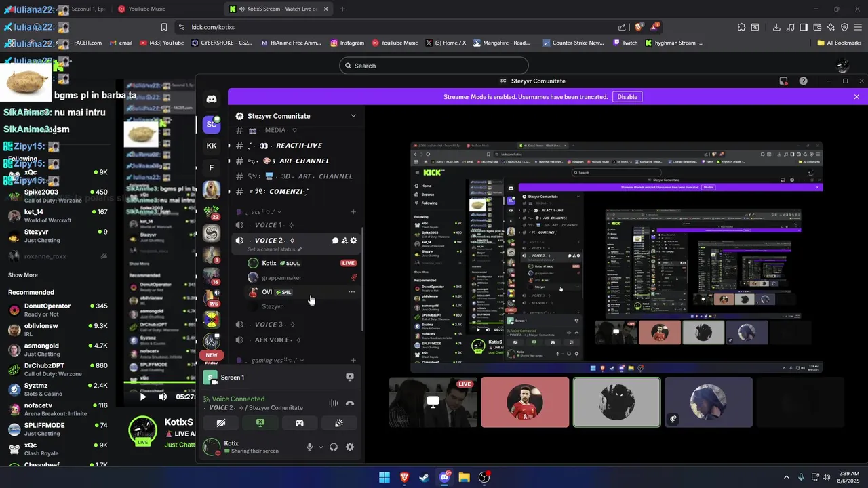Image resolution: width=868 pixels, height=488 pixels.
Task: Open the Instagram bookmark
Action: pyautogui.click(x=347, y=43)
